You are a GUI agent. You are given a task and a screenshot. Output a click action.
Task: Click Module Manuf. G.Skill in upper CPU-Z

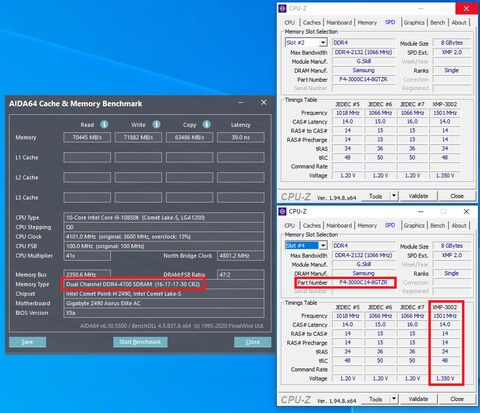[x=363, y=61]
